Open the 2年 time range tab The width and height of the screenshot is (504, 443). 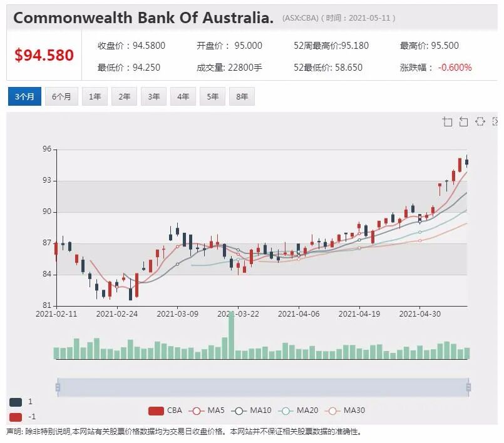124,96
